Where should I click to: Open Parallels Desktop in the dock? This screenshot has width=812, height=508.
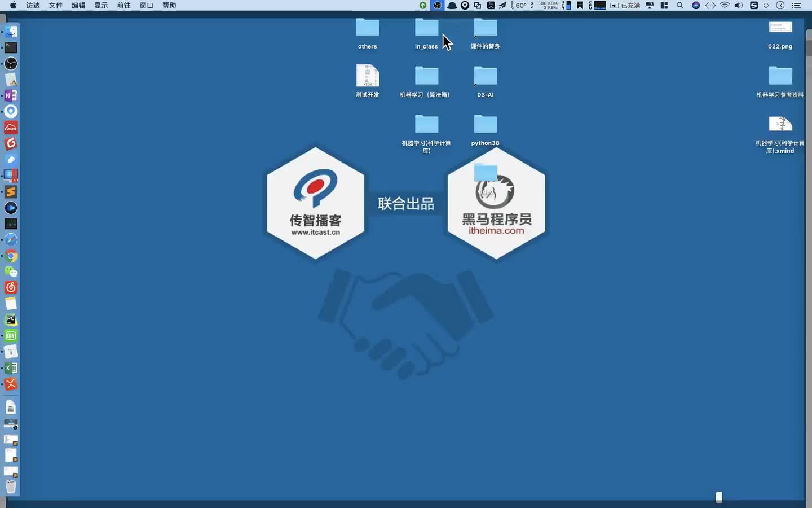click(x=11, y=176)
